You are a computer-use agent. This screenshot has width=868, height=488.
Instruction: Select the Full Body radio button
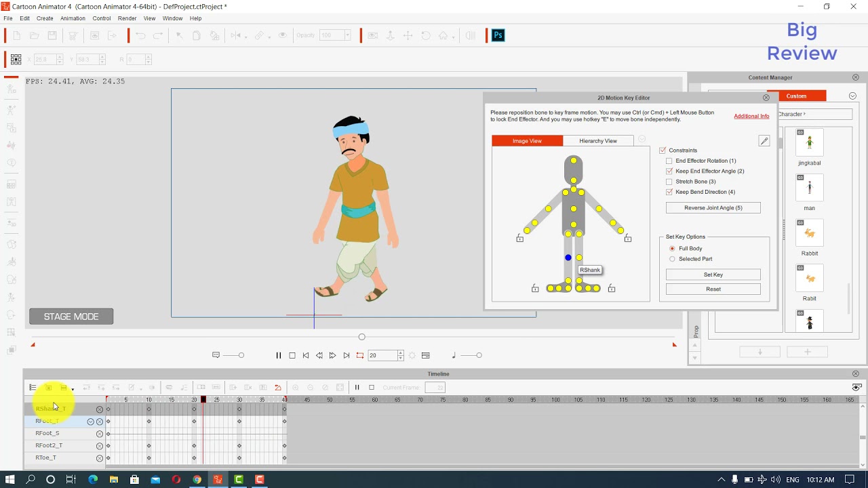672,249
